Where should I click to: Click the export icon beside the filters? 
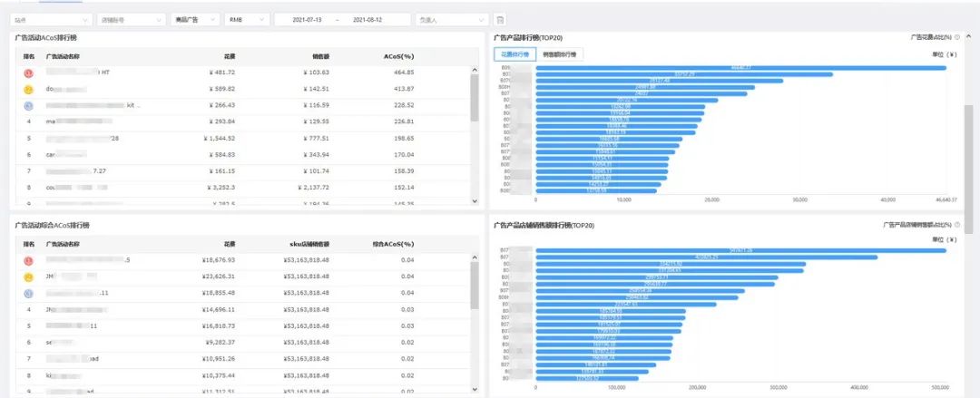tap(500, 19)
